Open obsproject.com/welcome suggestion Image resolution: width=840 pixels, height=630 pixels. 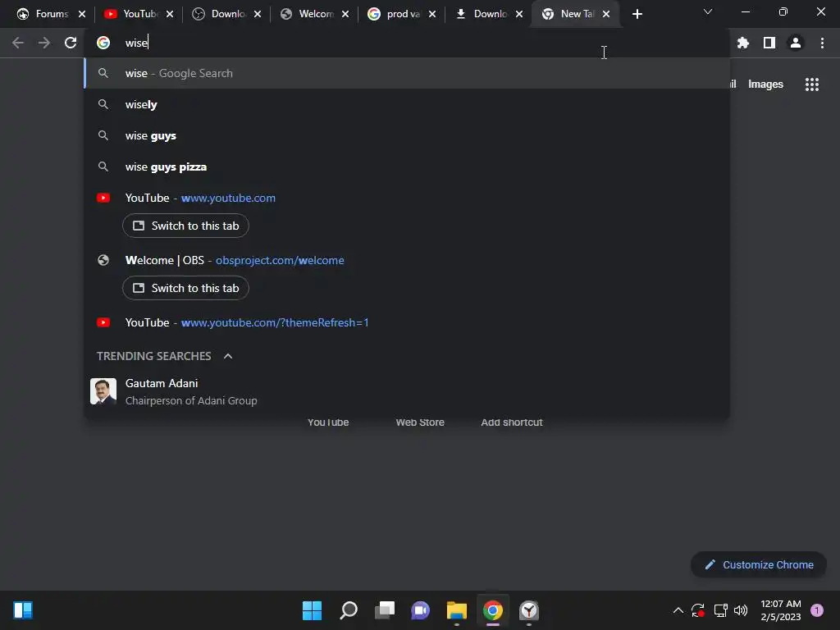coord(407,260)
